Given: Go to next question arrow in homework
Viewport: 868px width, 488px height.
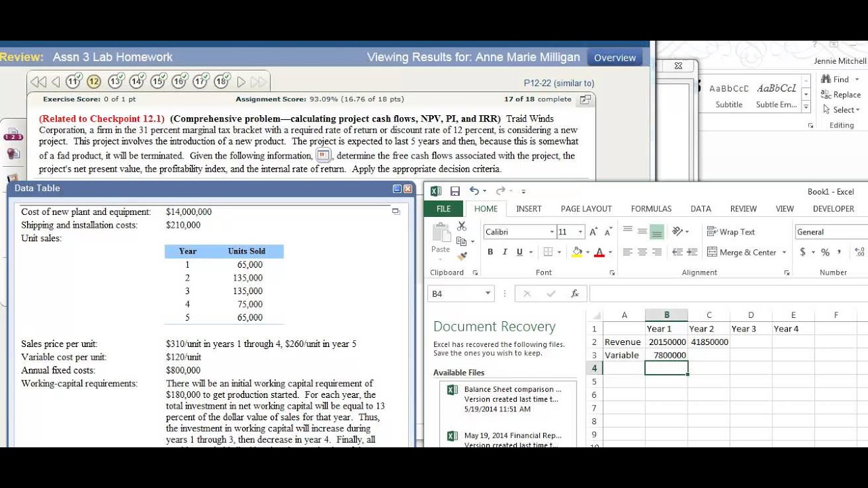Looking at the screenshot, I should (241, 82).
